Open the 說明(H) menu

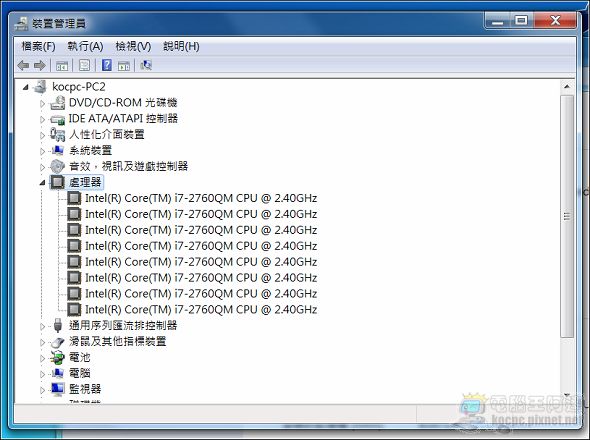pyautogui.click(x=181, y=47)
